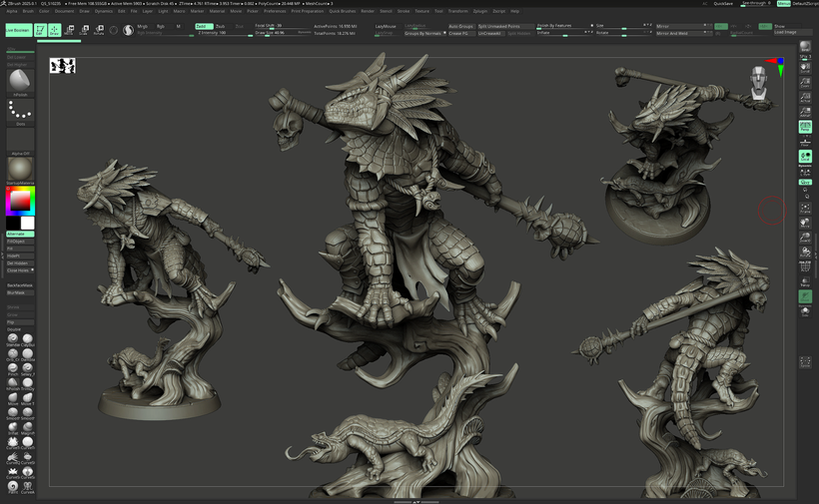Open the Preferences menu
Viewport: 819px width, 504px height.
pyautogui.click(x=275, y=11)
